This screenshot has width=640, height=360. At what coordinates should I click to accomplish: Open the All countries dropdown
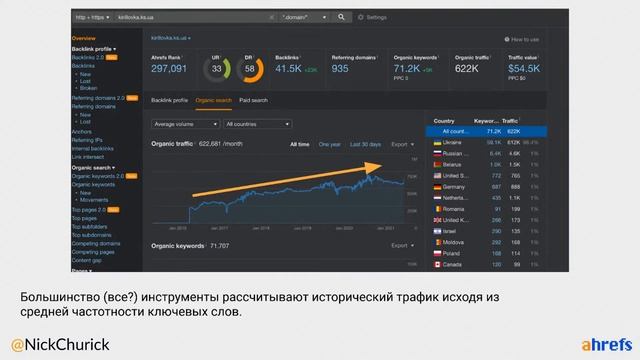click(x=258, y=124)
